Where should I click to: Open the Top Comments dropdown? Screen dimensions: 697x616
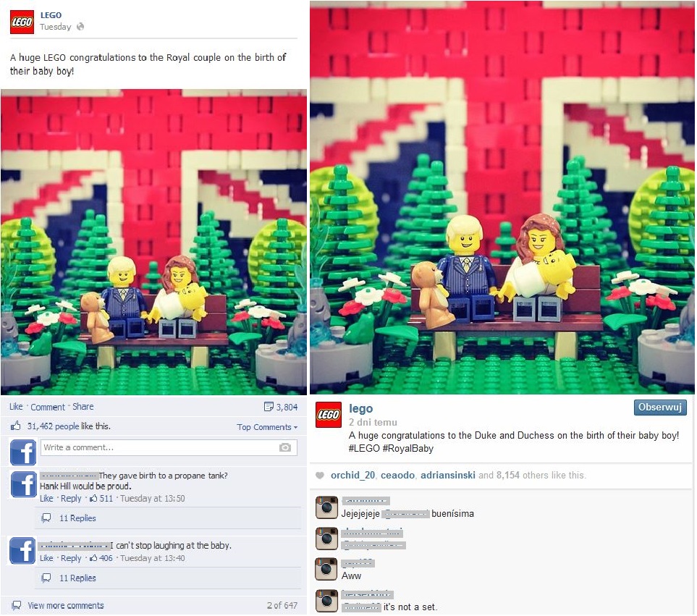pyautogui.click(x=267, y=427)
